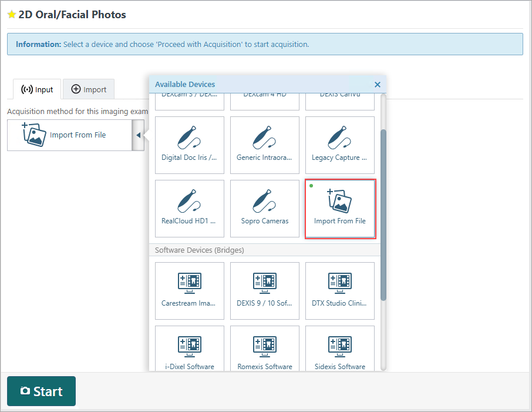The image size is (532, 412).
Task: Choose the Generic Intraoral camera device
Action: pyautogui.click(x=264, y=145)
